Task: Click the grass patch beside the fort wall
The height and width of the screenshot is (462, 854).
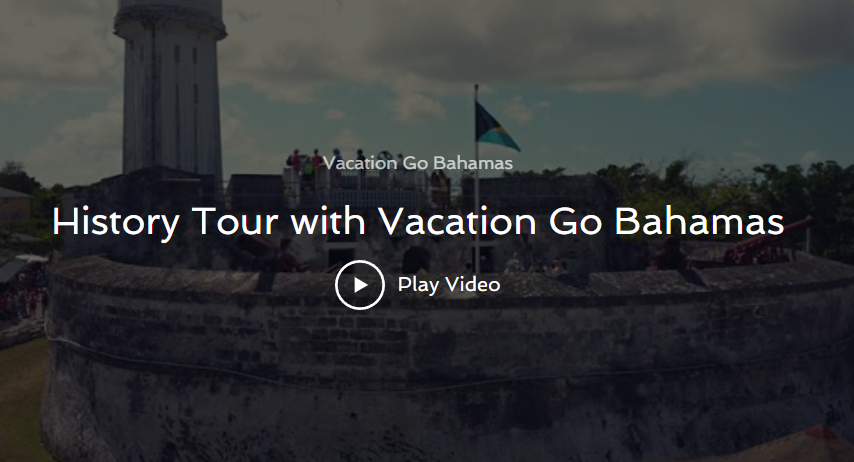Action: [x=22, y=400]
